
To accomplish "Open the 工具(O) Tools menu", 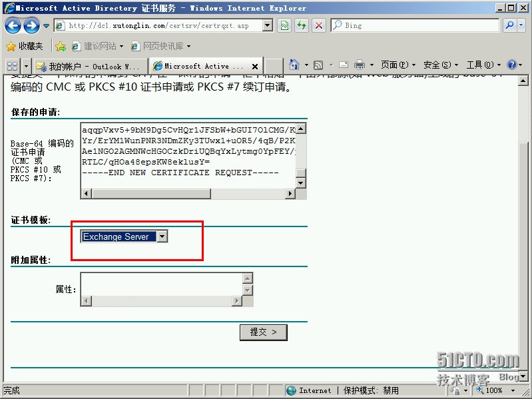I will 483,65.
